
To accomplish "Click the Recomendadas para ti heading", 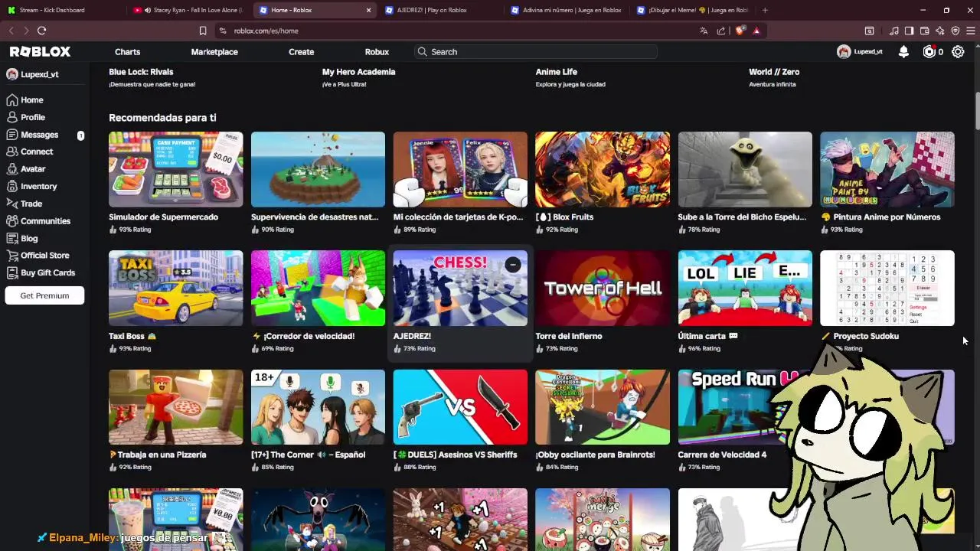I will click(162, 117).
